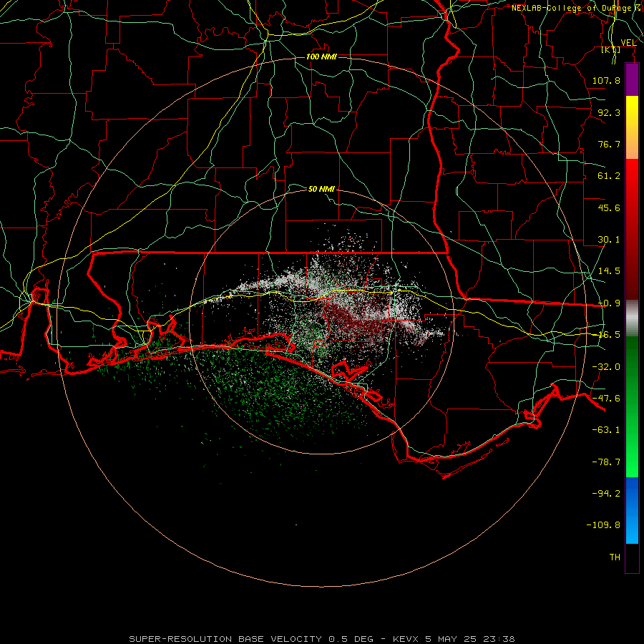Click the VEL legend title

628,42
